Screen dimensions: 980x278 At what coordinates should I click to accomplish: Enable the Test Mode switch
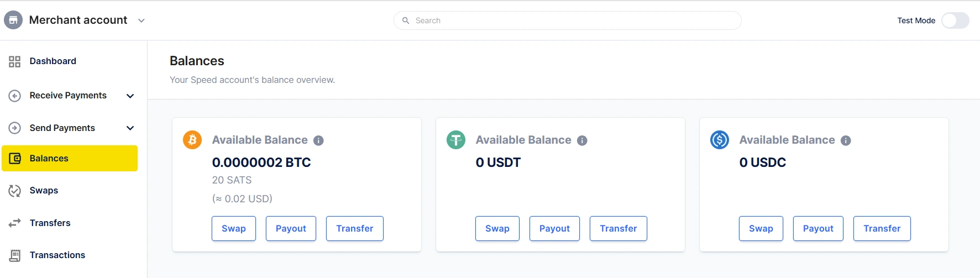[x=955, y=20]
